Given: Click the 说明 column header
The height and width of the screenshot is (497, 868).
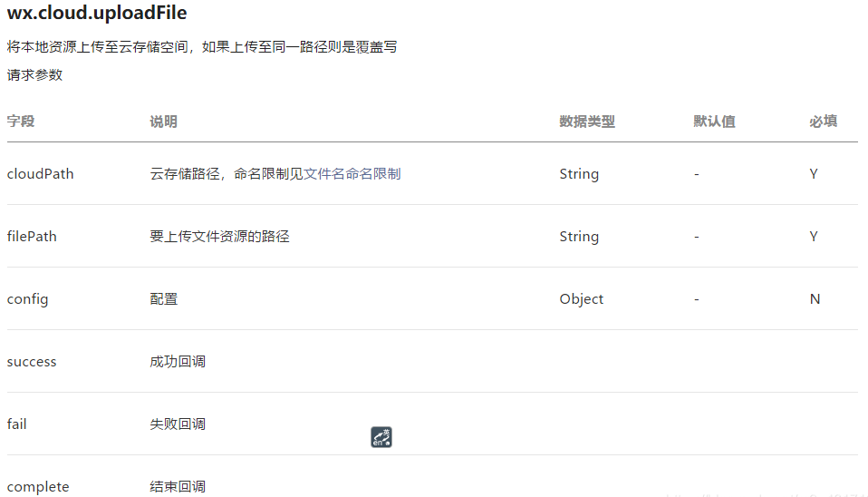Looking at the screenshot, I should click(x=163, y=122).
